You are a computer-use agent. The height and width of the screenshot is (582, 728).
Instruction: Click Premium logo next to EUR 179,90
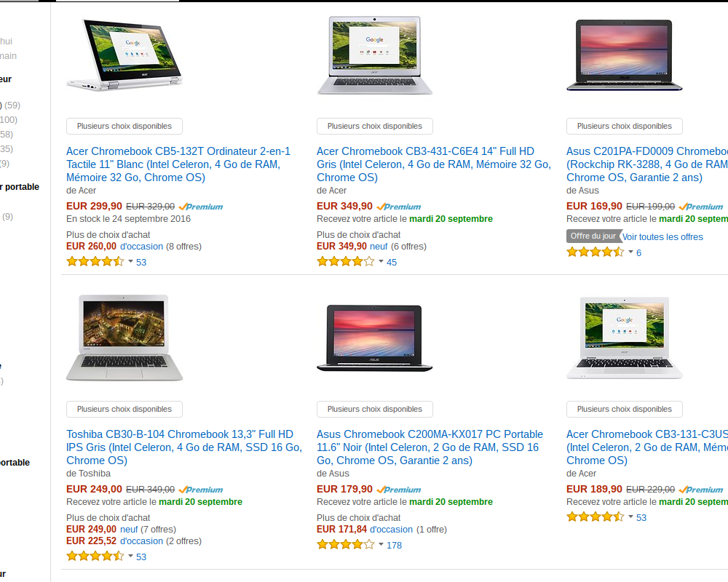(x=399, y=490)
